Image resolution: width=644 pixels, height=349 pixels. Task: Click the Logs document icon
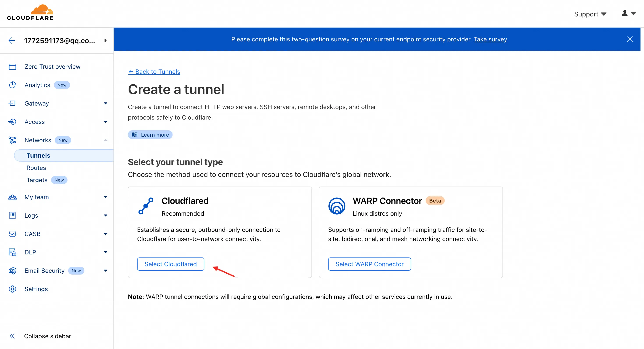pos(12,215)
